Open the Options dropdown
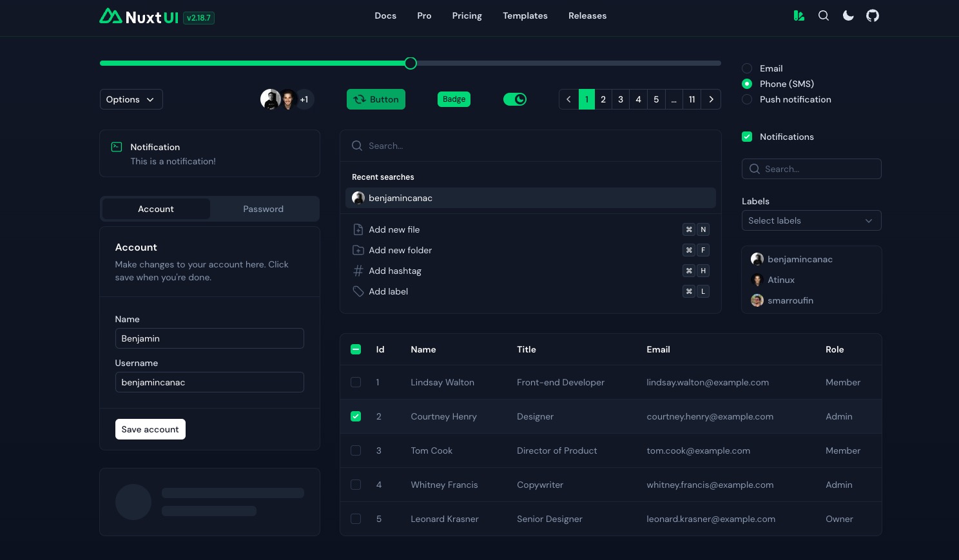The image size is (959, 560). click(131, 99)
